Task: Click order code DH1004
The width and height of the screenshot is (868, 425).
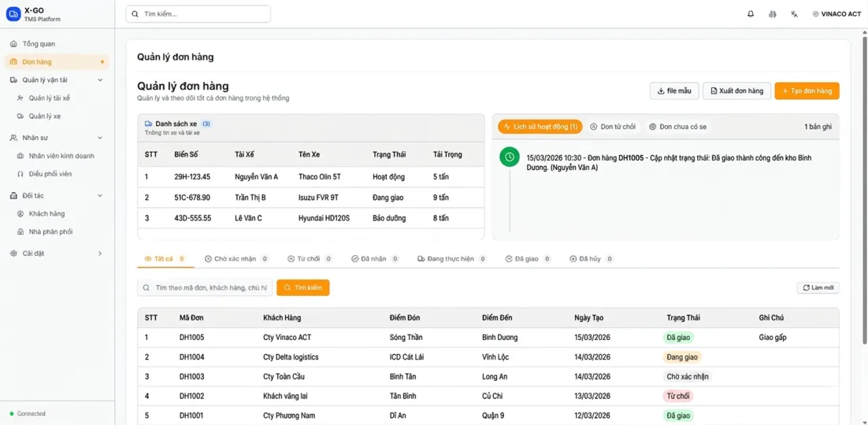Action: coord(191,357)
